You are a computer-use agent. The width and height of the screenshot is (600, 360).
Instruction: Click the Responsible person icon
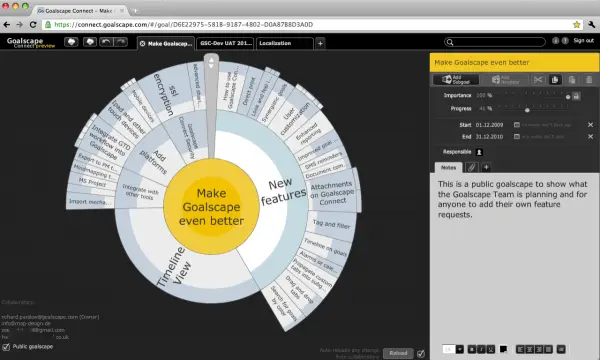[479, 152]
